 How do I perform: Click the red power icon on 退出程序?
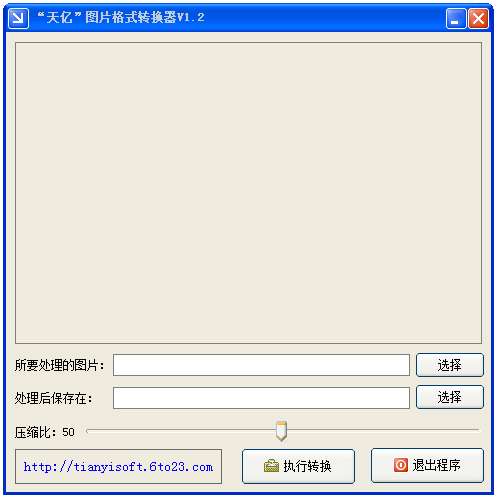(x=401, y=465)
